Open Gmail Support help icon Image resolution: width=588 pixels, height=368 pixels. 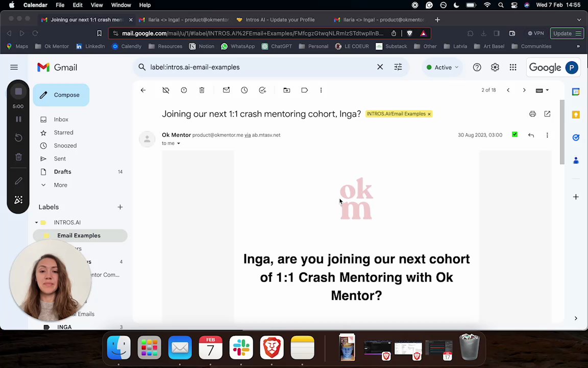coord(477,67)
